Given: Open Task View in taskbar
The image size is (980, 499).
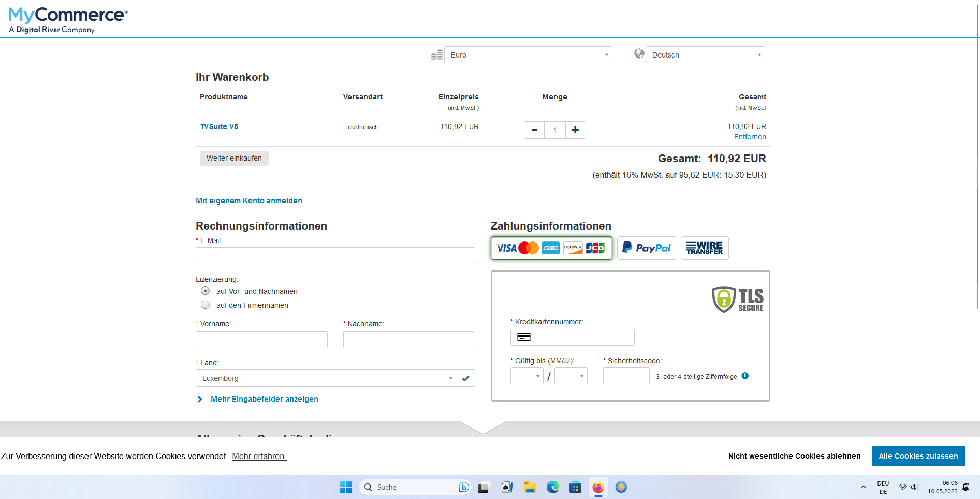Looking at the screenshot, I should pyautogui.click(x=484, y=487).
